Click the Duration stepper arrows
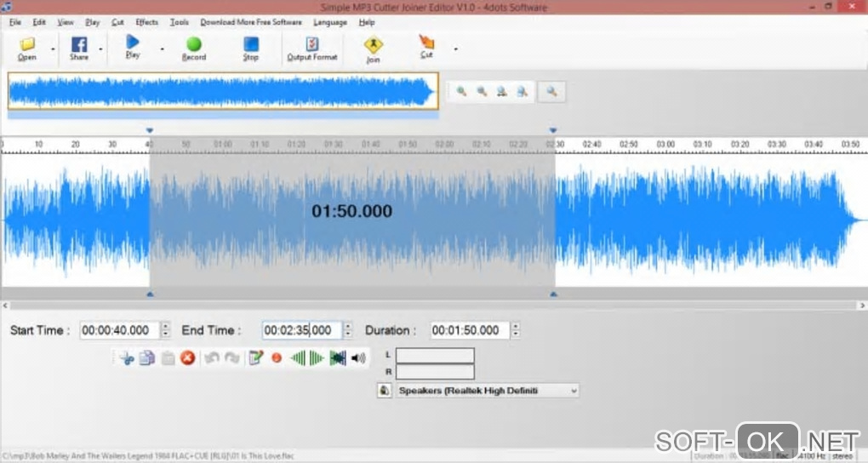Screen dimensions: 868x463 pyautogui.click(x=516, y=330)
